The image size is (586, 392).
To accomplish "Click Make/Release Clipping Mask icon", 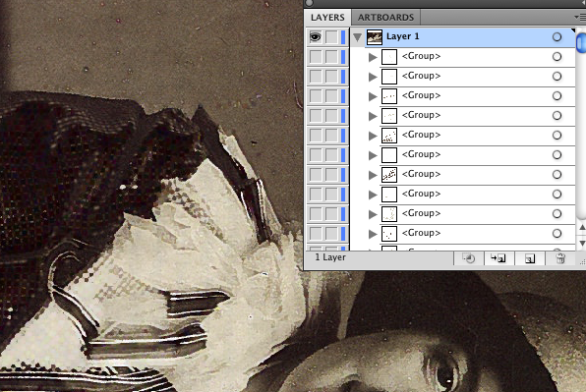I will (469, 258).
